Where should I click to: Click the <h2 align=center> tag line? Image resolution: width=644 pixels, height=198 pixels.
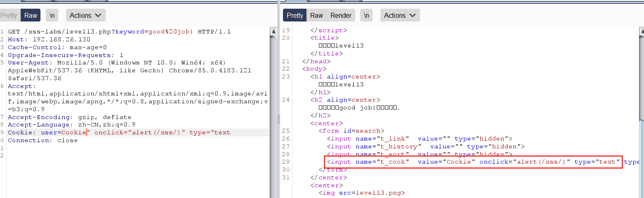click(x=345, y=100)
